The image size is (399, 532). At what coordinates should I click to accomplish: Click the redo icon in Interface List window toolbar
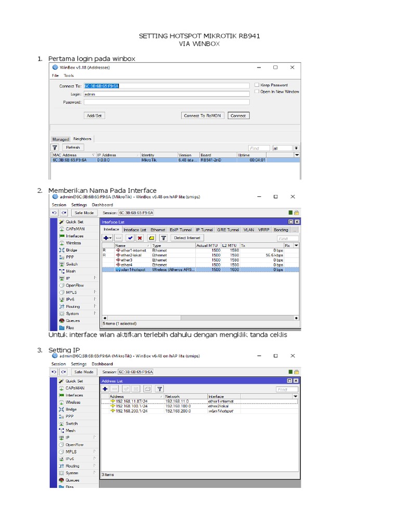pyautogui.click(x=64, y=212)
